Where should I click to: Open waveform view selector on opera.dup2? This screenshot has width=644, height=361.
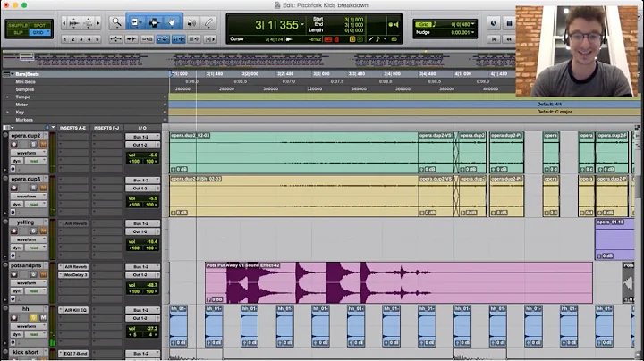(29, 153)
